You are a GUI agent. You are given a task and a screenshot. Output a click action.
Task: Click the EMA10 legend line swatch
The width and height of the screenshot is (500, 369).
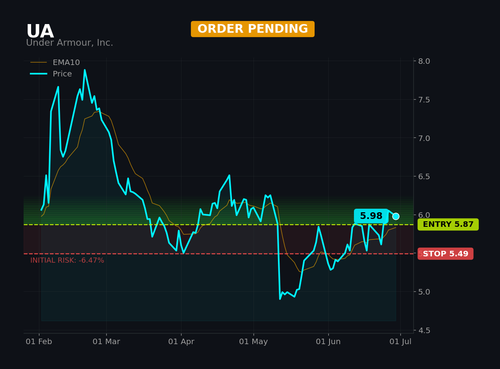coord(39,62)
